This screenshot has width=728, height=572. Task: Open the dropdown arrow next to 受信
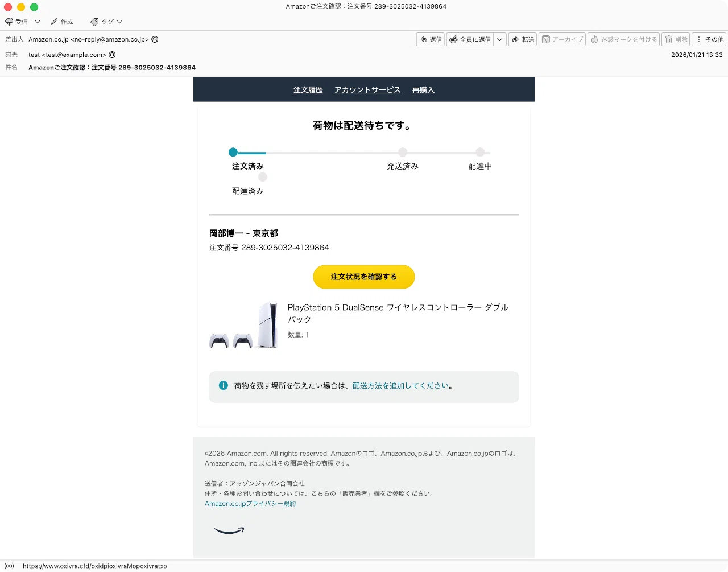pos(38,22)
